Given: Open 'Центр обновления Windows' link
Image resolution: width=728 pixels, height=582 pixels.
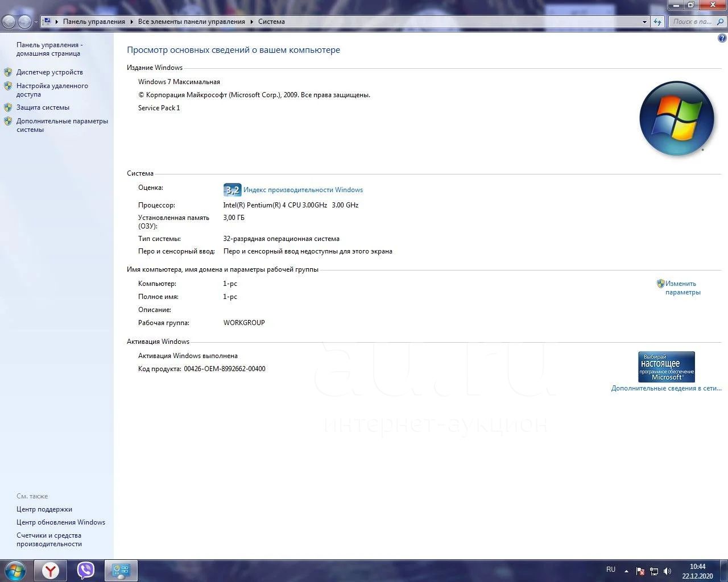Looking at the screenshot, I should (61, 522).
